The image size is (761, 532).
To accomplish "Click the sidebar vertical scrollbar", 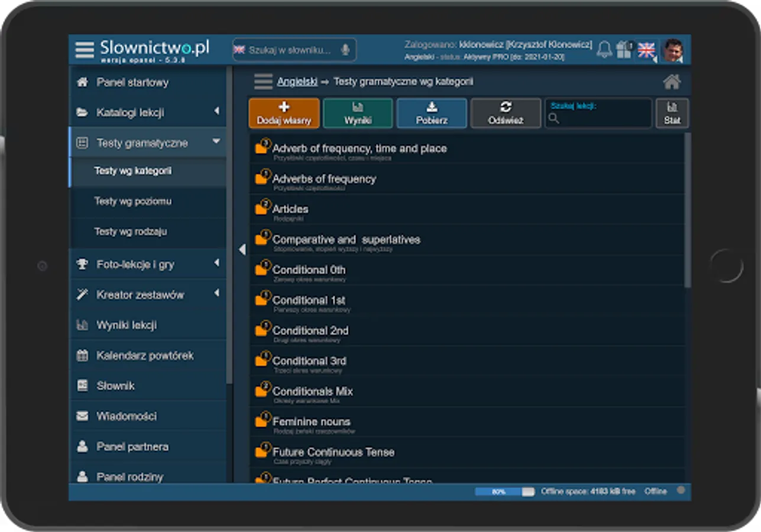I will pos(229,225).
